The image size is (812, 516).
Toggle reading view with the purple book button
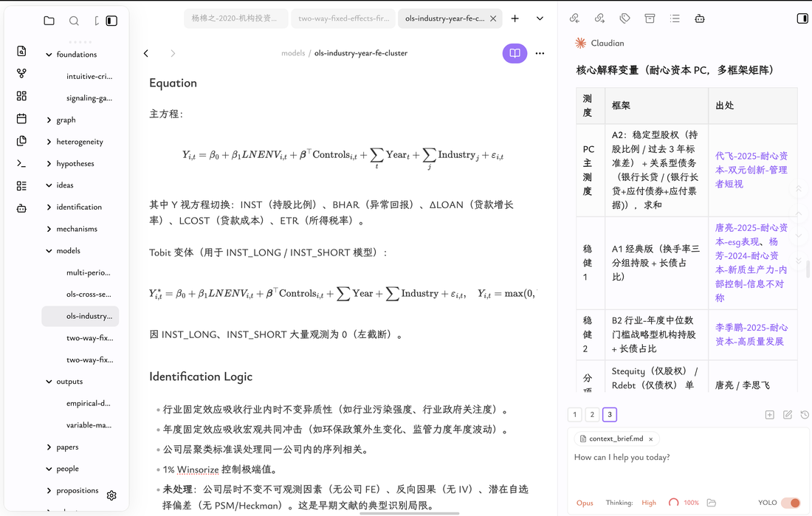tap(515, 53)
